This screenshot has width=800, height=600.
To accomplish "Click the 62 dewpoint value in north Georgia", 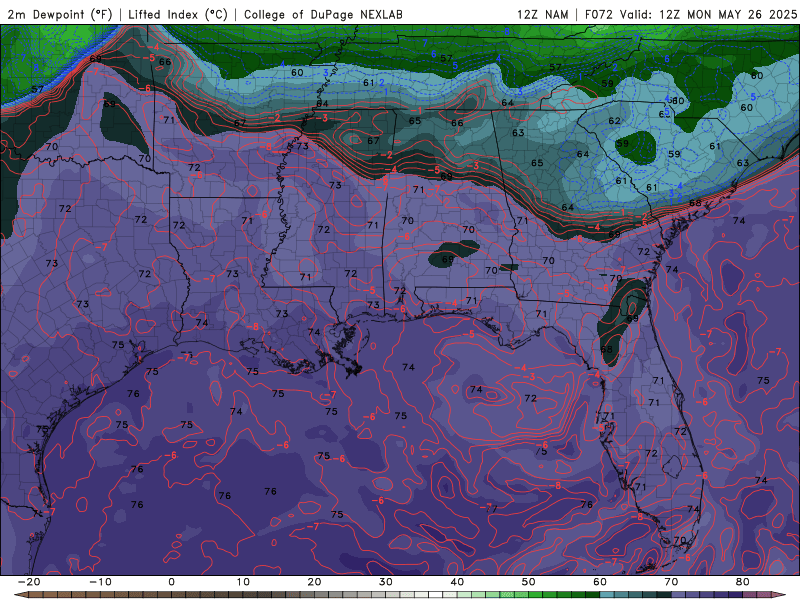I will click(614, 121).
